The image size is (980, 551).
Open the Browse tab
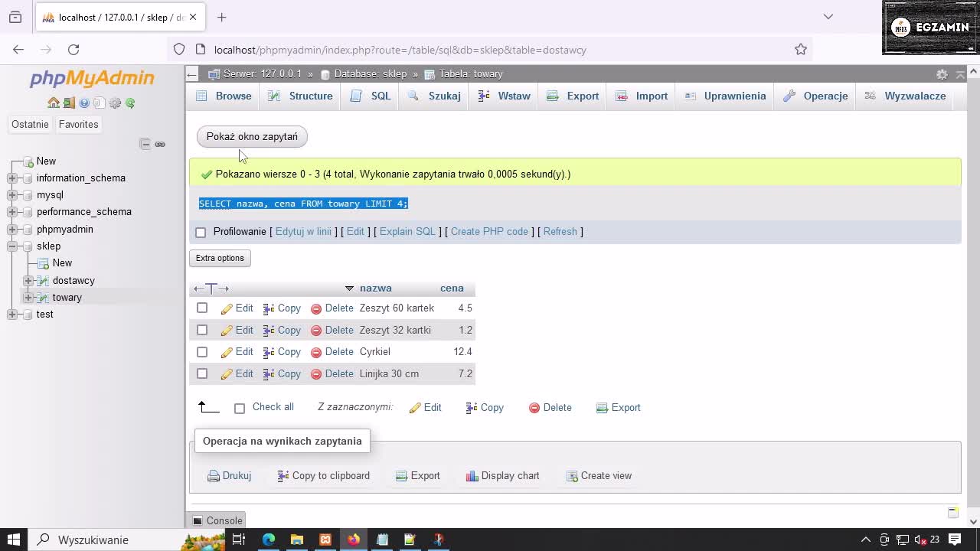click(x=224, y=96)
